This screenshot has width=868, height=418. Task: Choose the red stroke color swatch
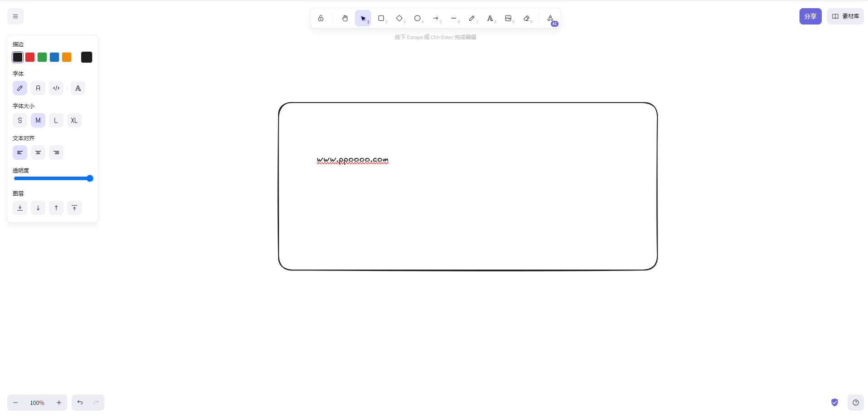click(30, 57)
